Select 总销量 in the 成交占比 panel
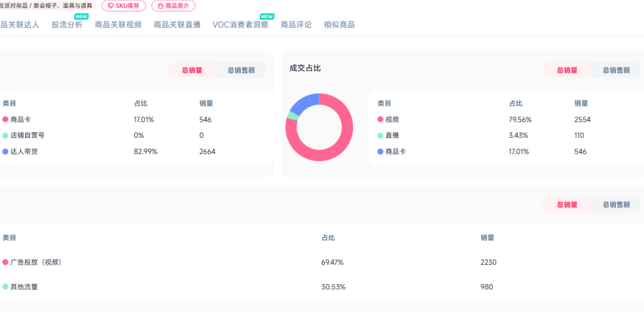The height and width of the screenshot is (315, 644). (x=567, y=70)
